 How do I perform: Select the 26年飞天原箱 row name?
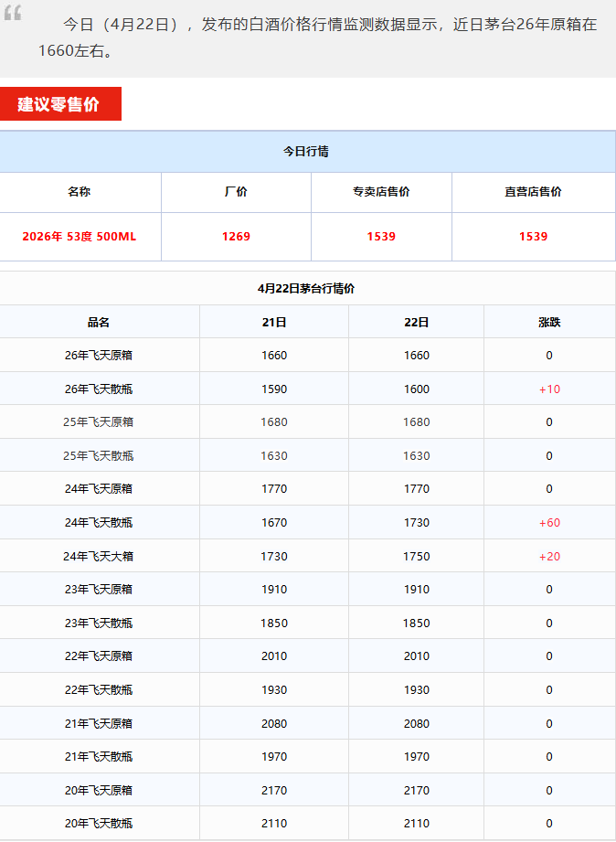pos(99,356)
